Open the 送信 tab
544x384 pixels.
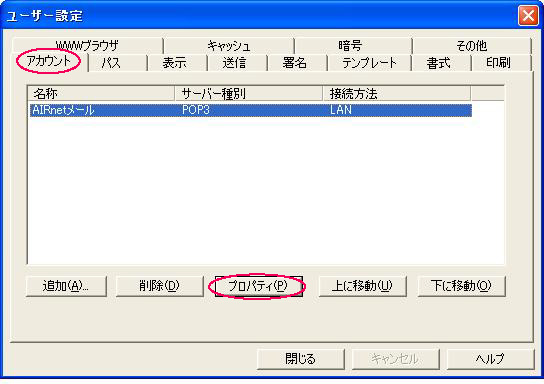238,63
